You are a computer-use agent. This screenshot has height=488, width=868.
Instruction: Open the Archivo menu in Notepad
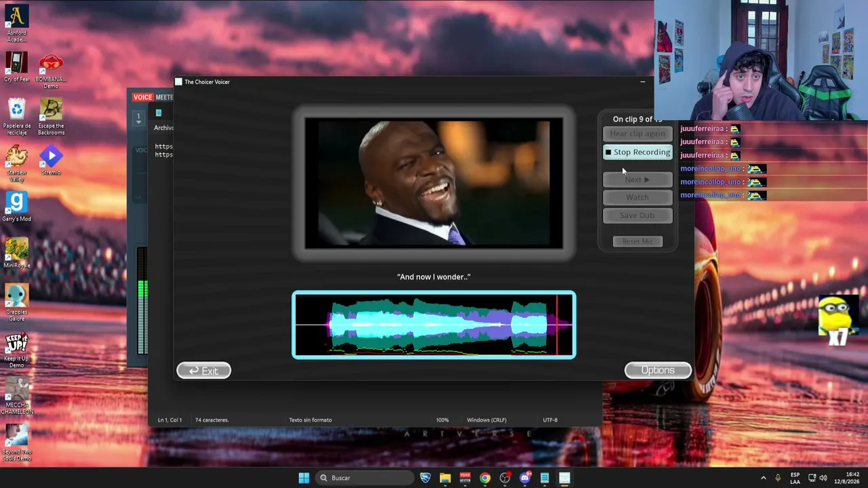163,127
